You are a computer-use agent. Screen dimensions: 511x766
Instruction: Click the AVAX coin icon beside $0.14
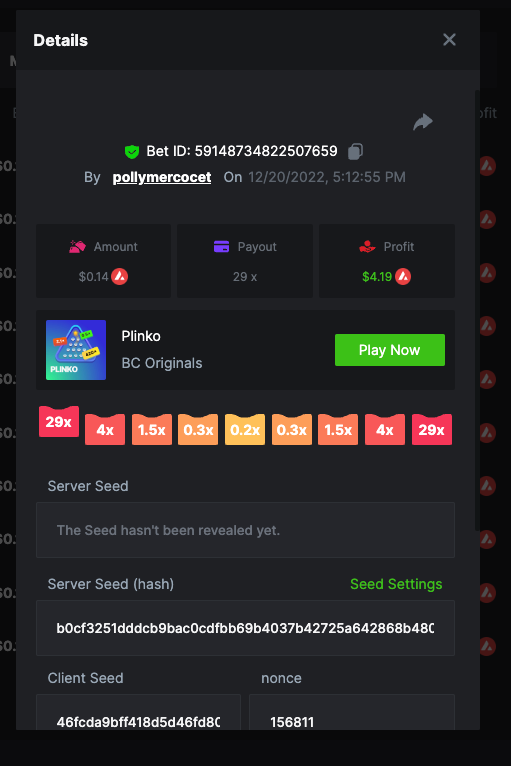(x=120, y=277)
